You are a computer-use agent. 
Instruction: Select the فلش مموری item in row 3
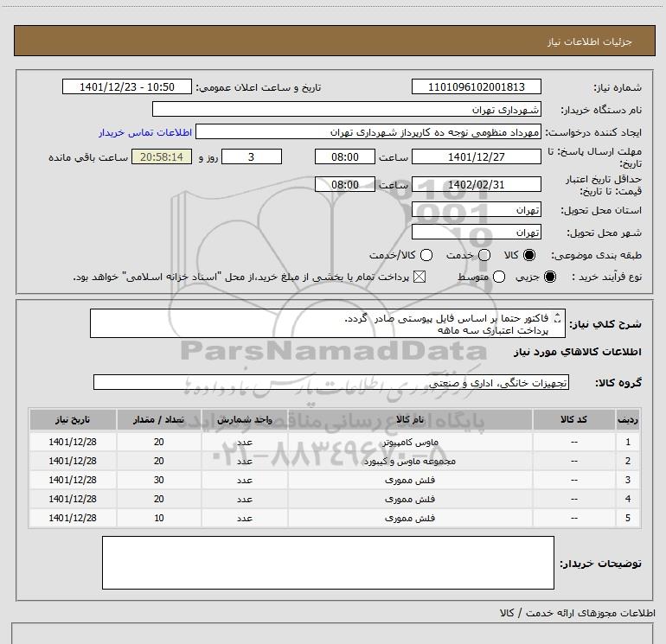pyautogui.click(x=335, y=480)
